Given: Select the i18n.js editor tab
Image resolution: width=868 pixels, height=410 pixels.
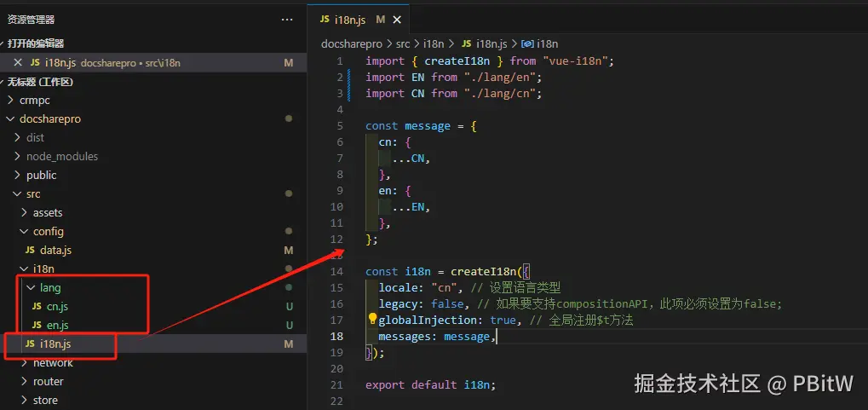Looking at the screenshot, I should [x=351, y=19].
